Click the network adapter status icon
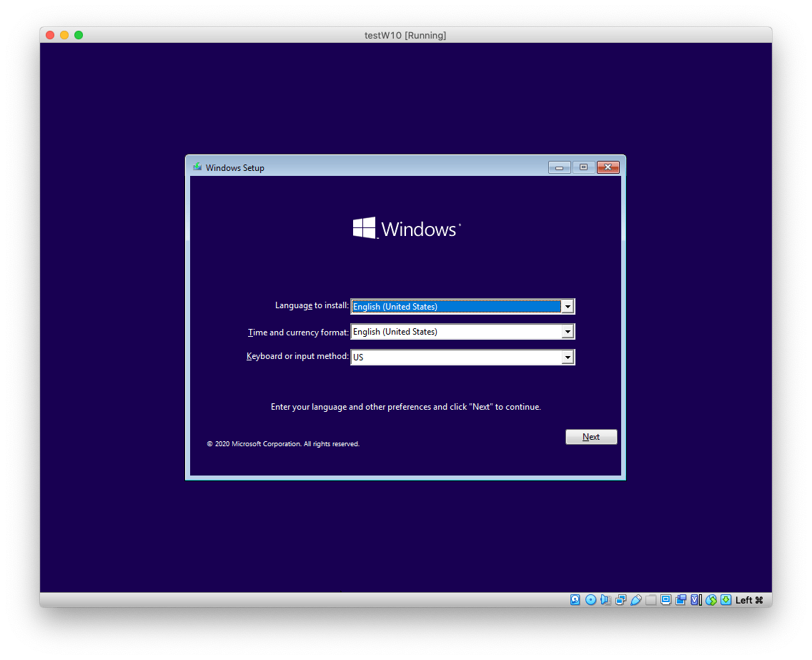The height and width of the screenshot is (660, 812). (x=621, y=600)
